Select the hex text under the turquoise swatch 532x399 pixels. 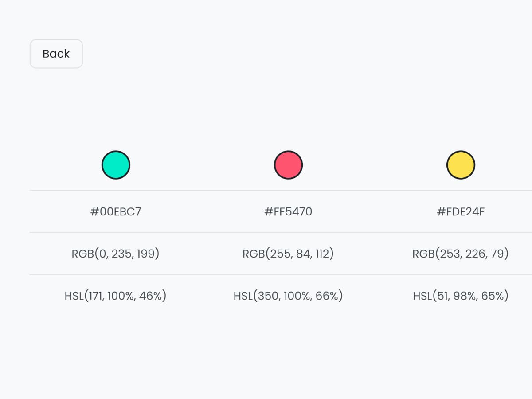(116, 211)
